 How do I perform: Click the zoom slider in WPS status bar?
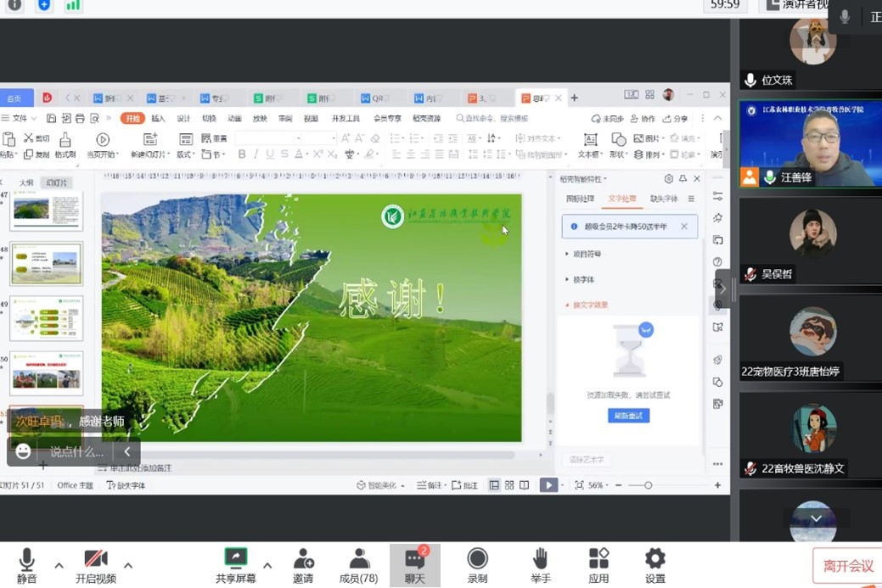point(648,485)
